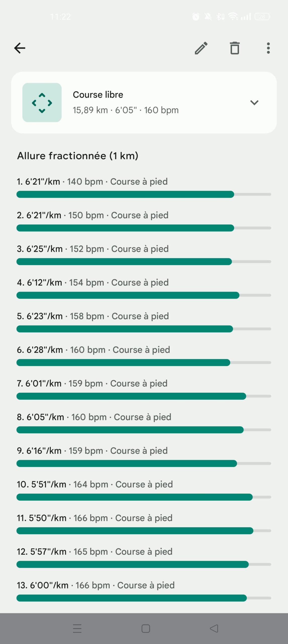Select split 4 with 6'12"/km pace

(92, 283)
